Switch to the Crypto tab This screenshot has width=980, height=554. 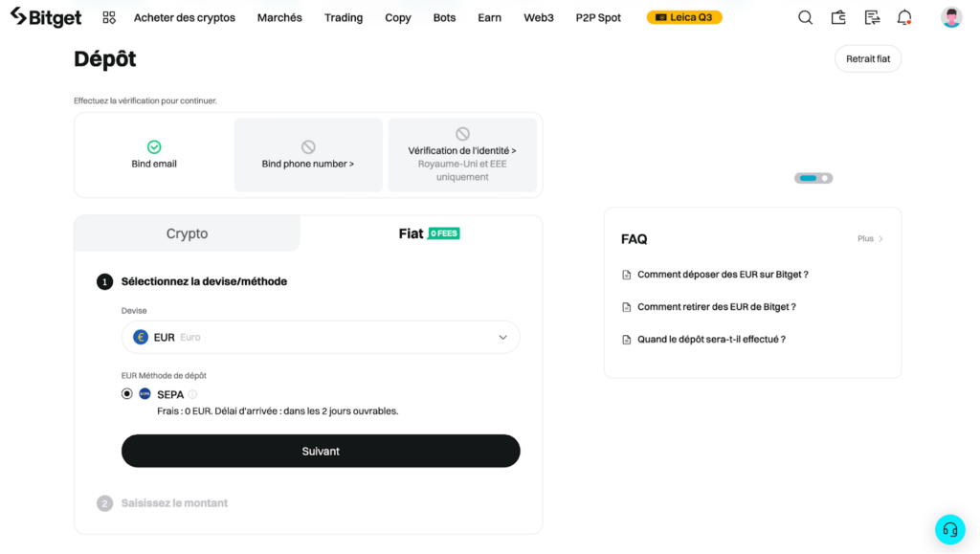point(187,233)
